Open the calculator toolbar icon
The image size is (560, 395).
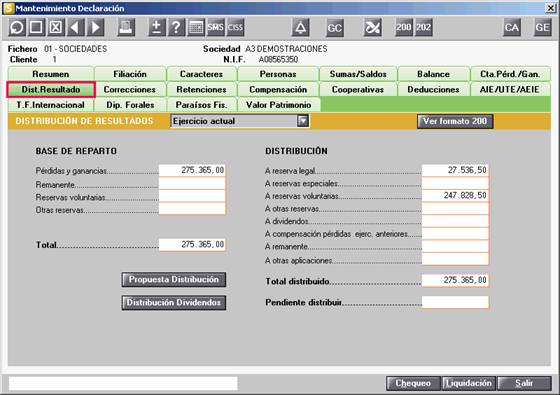(196, 28)
